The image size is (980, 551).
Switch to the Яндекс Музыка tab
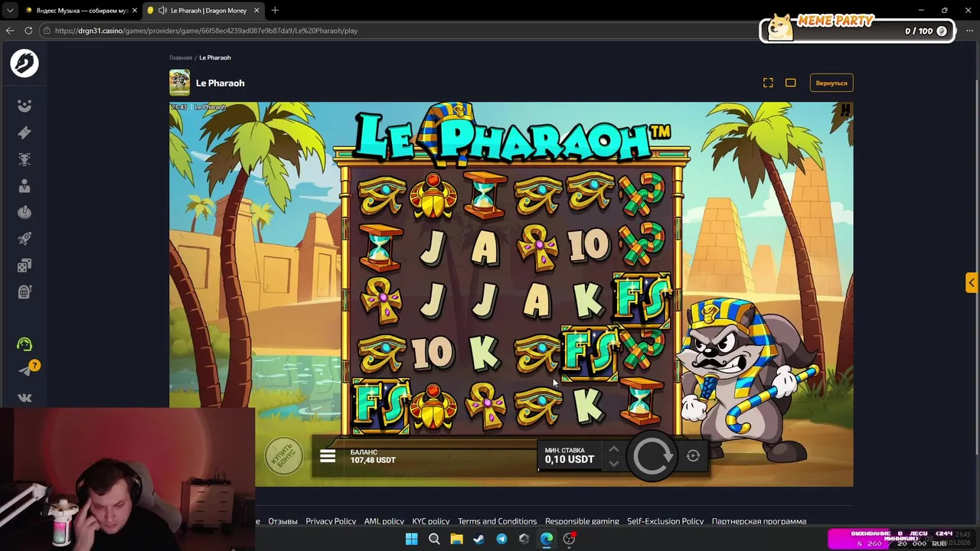[x=80, y=11]
